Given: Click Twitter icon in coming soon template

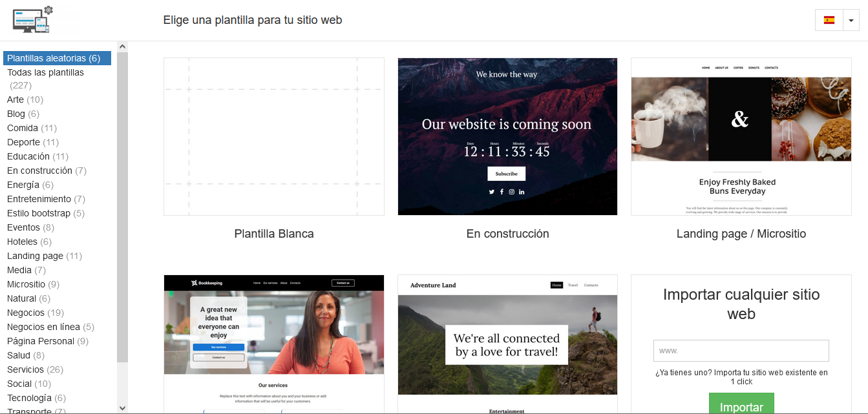Looking at the screenshot, I should (491, 192).
